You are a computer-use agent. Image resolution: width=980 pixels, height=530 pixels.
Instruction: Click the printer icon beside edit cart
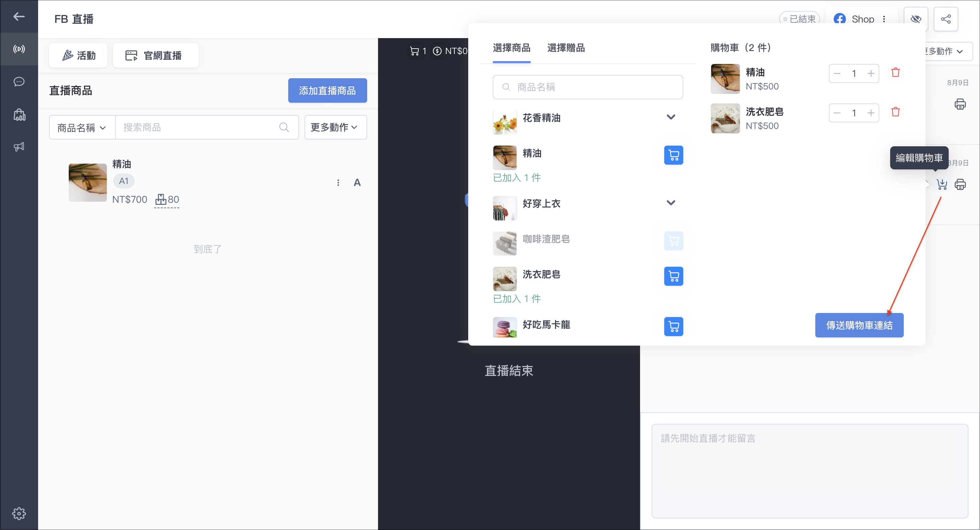960,184
